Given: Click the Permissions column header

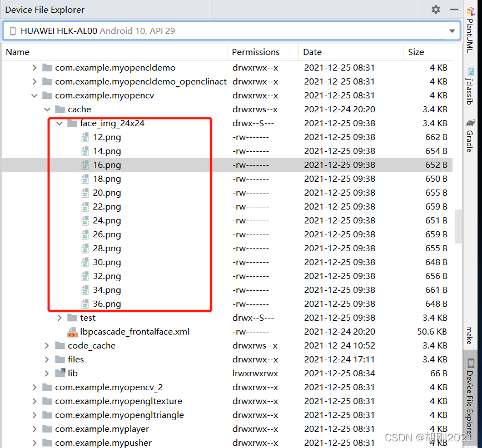Looking at the screenshot, I should click(263, 52).
